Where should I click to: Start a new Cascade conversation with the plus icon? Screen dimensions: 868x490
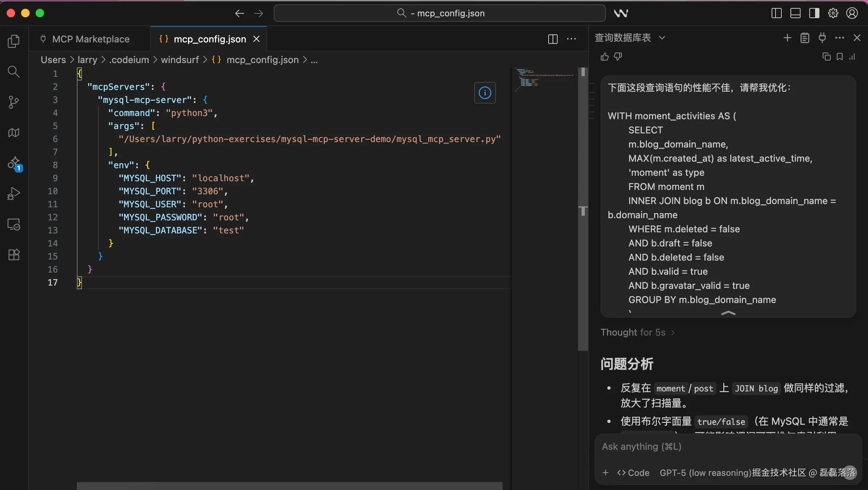(787, 38)
